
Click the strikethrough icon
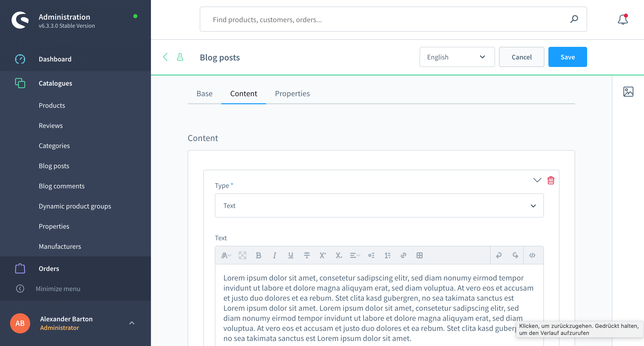307,255
